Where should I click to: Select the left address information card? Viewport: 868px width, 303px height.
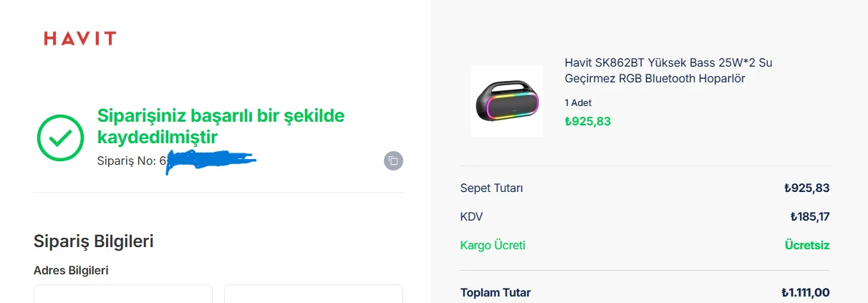(123, 294)
